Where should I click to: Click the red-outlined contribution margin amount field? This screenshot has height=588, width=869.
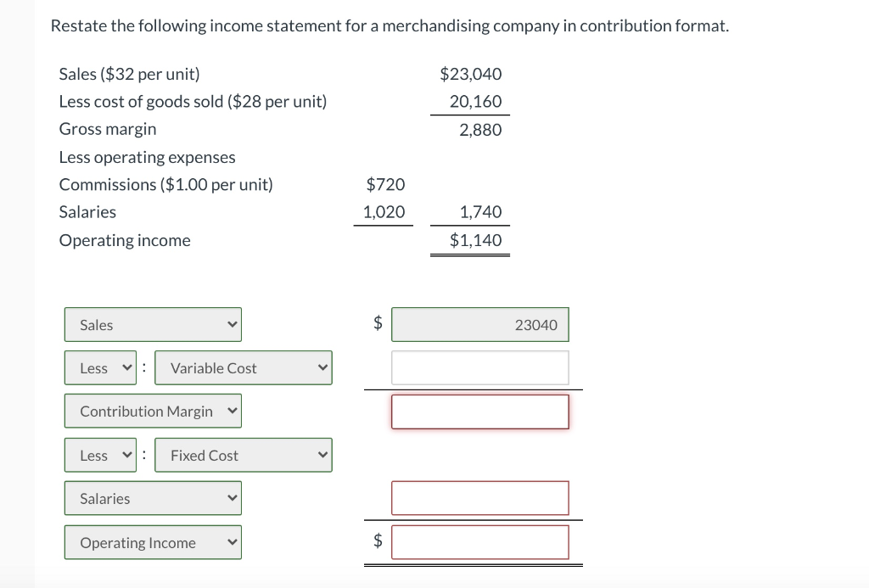tap(480, 412)
